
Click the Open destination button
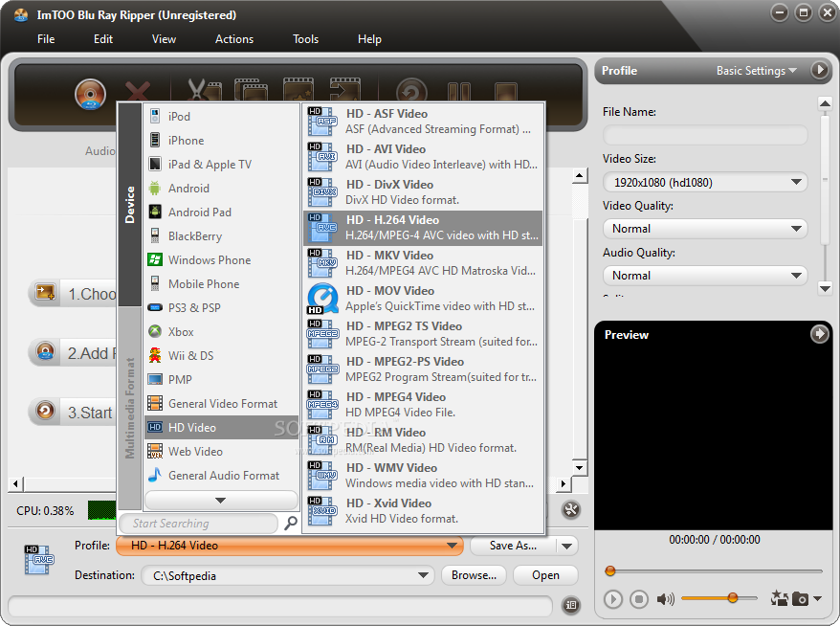(545, 575)
